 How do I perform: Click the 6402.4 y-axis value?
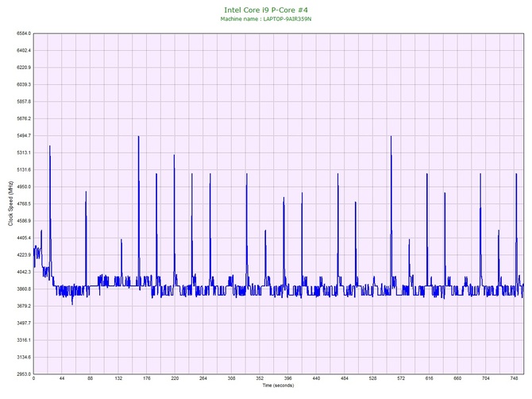24,51
